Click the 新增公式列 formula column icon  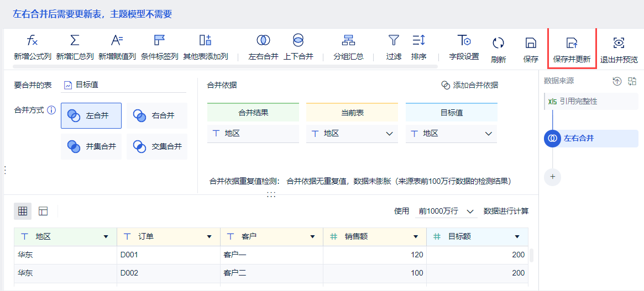pos(32,40)
